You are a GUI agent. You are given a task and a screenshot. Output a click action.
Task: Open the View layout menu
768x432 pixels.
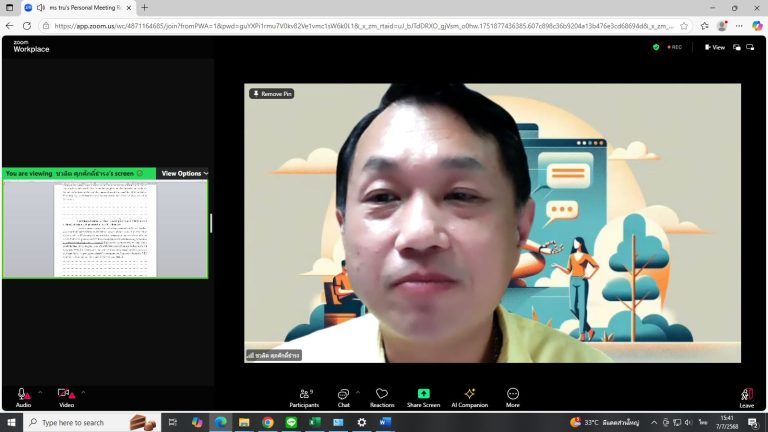click(715, 48)
